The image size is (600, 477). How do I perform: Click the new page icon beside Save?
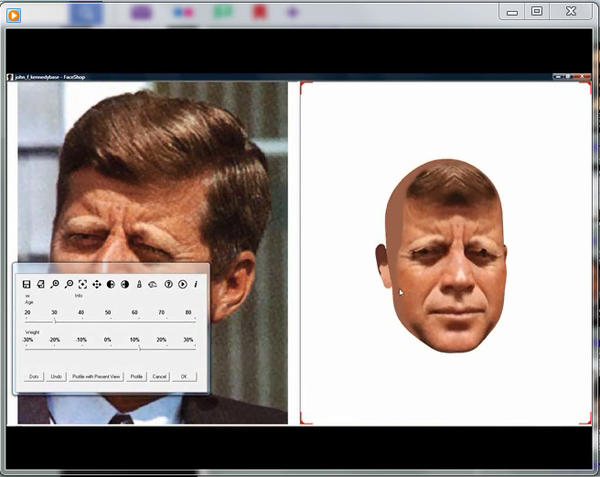tap(40, 284)
